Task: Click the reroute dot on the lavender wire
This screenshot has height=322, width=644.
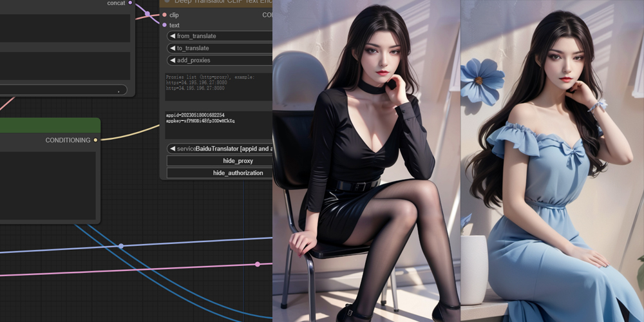Action: tap(121, 246)
